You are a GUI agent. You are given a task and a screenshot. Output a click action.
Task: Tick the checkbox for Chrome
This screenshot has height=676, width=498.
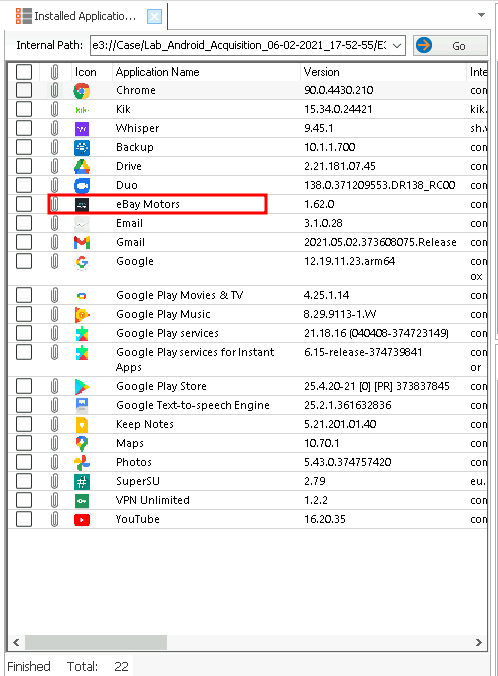pyautogui.click(x=24, y=90)
